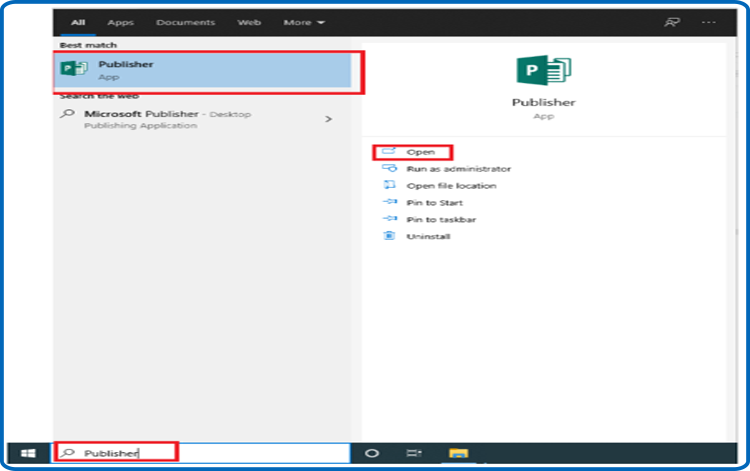Viewport: 750px width, 471px height.
Task: Click the trash icon beside Uninstall
Action: pyautogui.click(x=389, y=235)
